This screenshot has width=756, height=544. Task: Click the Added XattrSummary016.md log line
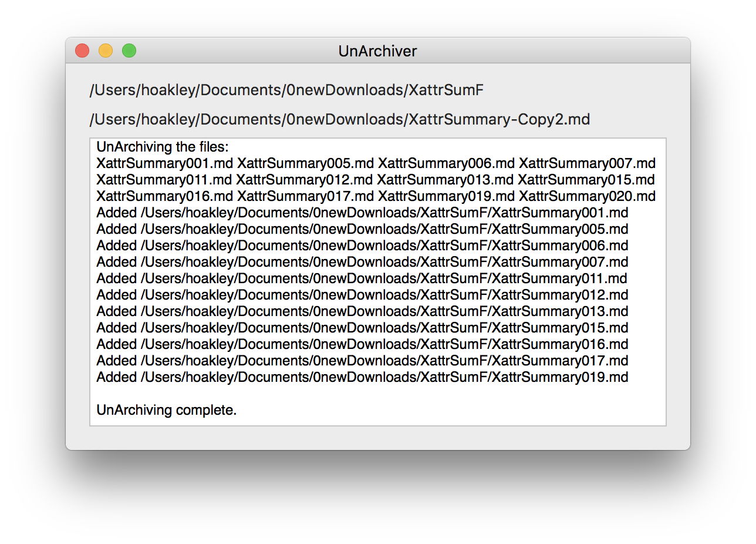click(362, 344)
